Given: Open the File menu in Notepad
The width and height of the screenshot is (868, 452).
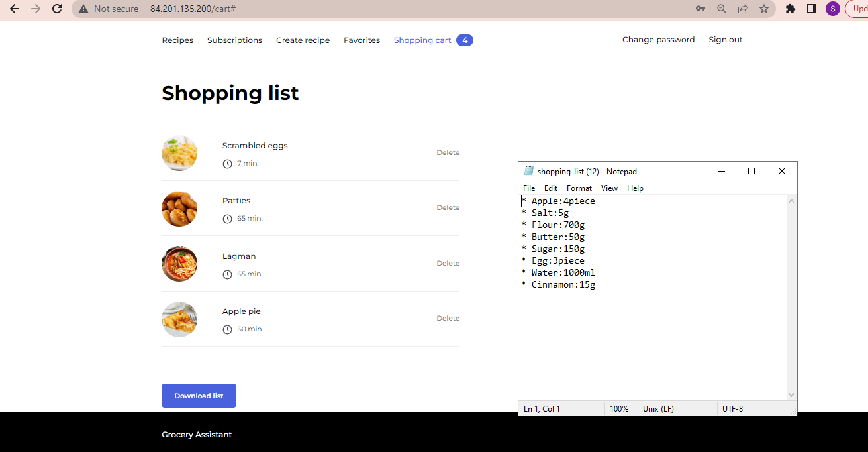Looking at the screenshot, I should (528, 188).
